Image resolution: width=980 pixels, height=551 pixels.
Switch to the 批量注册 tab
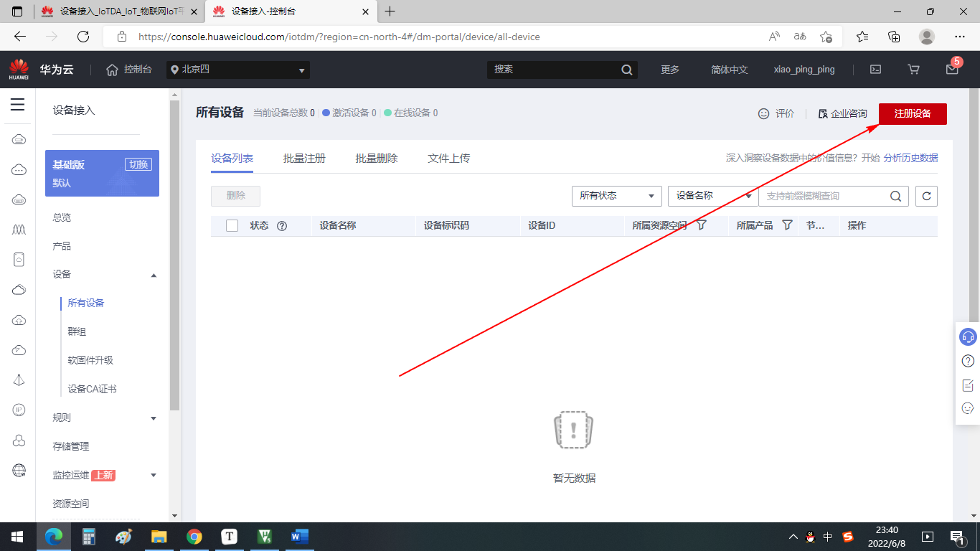click(x=304, y=158)
